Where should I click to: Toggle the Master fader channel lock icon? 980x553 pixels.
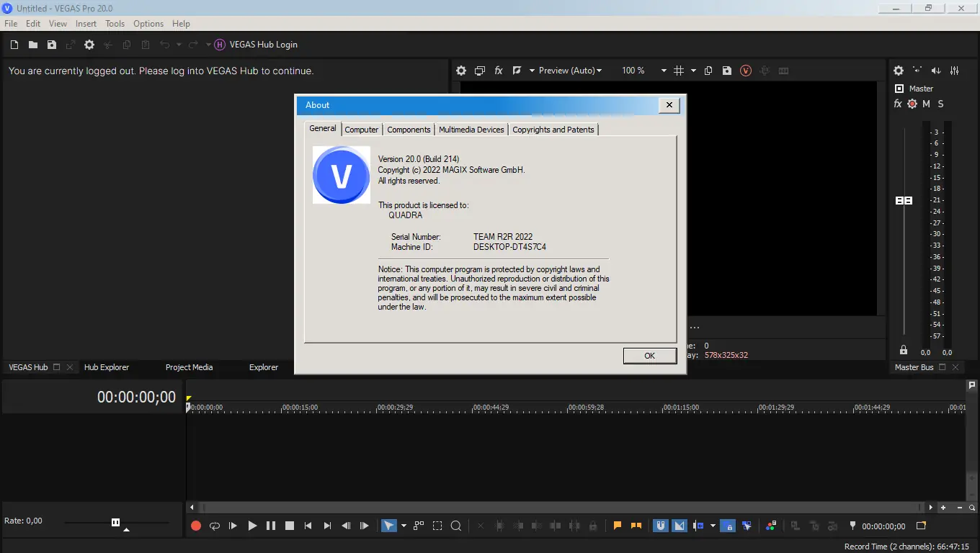(904, 350)
